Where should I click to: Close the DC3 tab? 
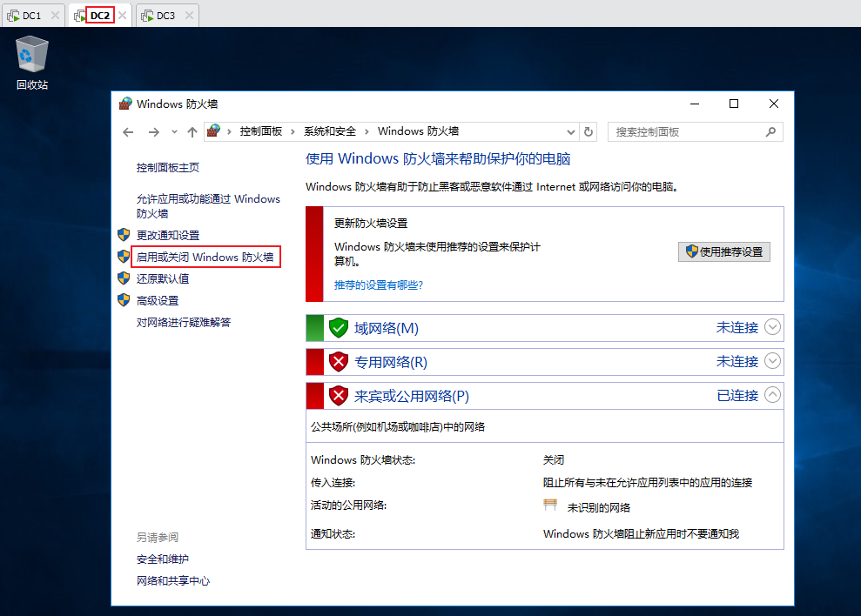189,16
